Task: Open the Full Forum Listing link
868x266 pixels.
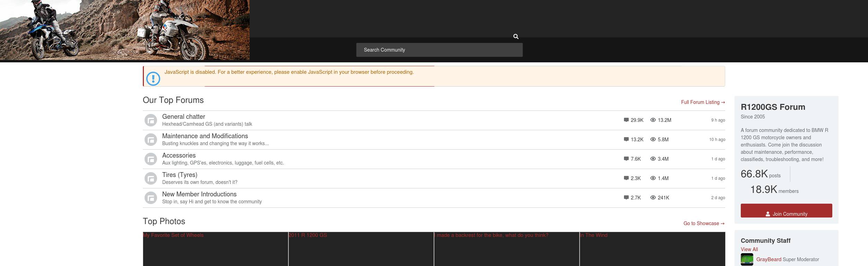Action: click(x=703, y=102)
